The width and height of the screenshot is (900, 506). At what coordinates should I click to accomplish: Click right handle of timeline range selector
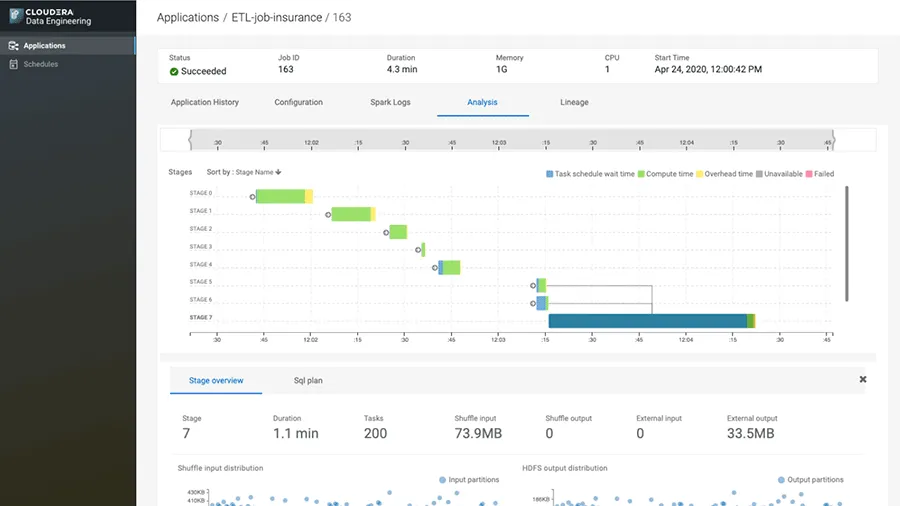pos(832,139)
